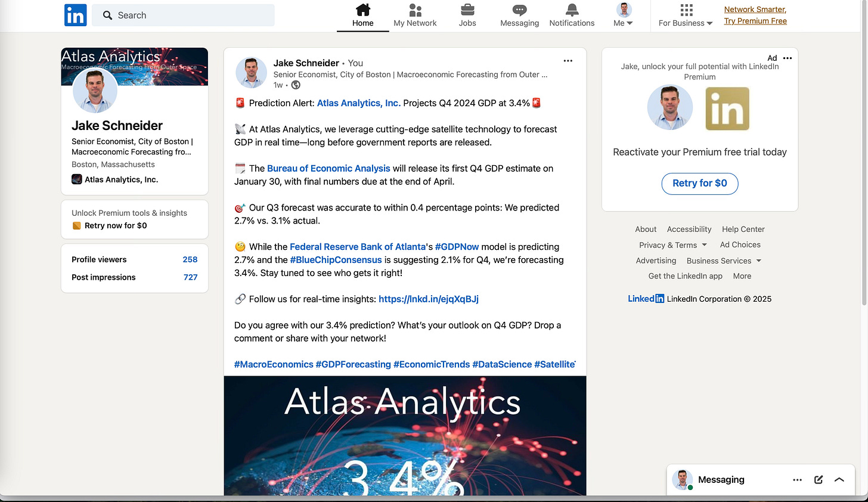Screen dimensions: 868x502
Task: Expand Messaging overlay chevron
Action: (x=839, y=480)
